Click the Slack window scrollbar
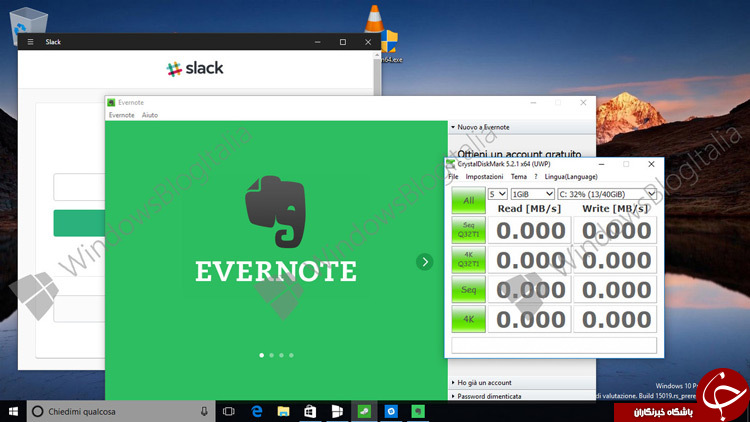The width and height of the screenshot is (750, 422). (x=377, y=72)
